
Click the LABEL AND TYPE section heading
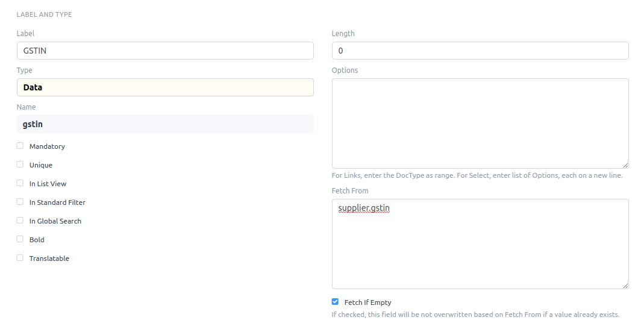pos(44,14)
